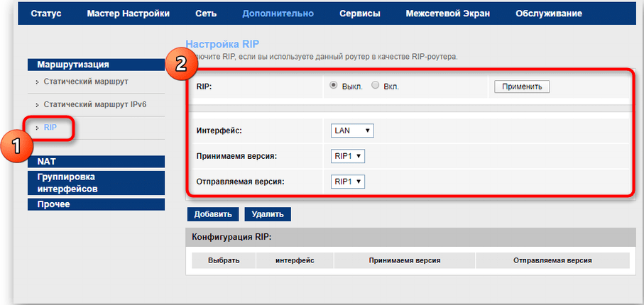Click the Добавить button
The height and width of the screenshot is (305, 644).
(213, 214)
